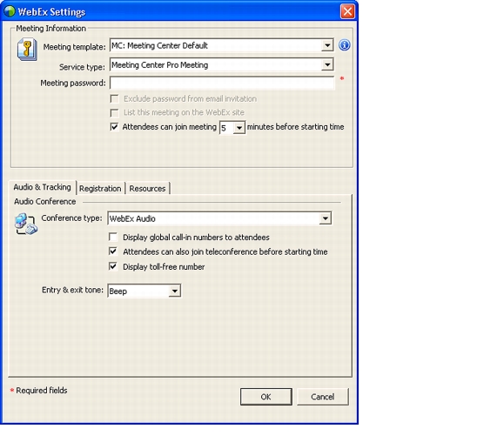Click the audio conference computer-phone icon
The image size is (504, 442).
pos(26,224)
